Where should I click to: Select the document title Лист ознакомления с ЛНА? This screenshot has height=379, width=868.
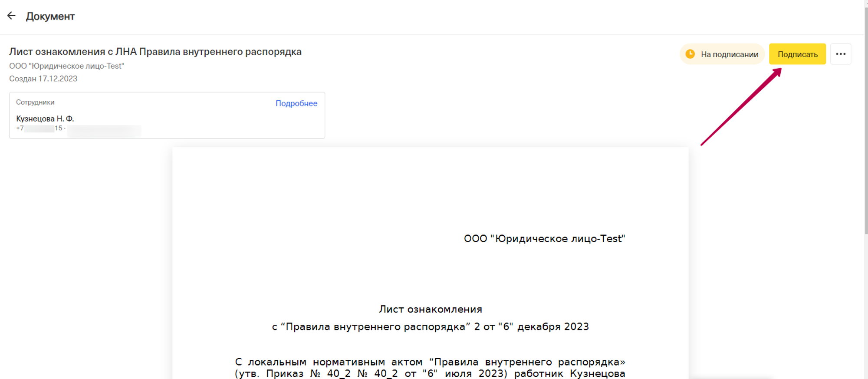tap(155, 52)
